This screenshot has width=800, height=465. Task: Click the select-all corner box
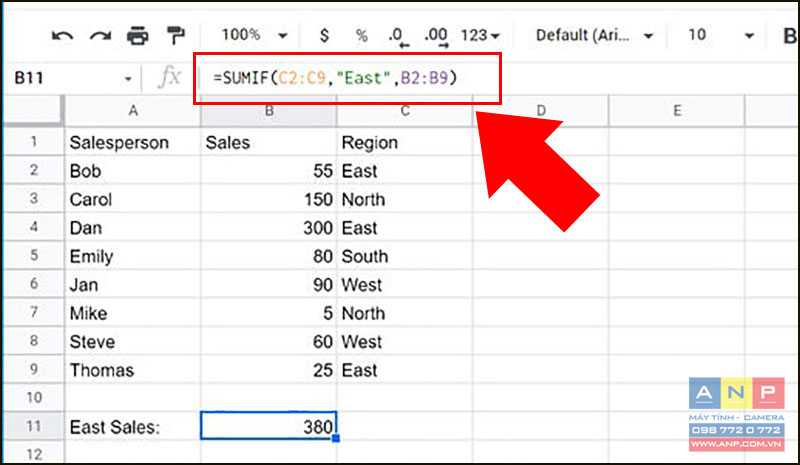34,111
